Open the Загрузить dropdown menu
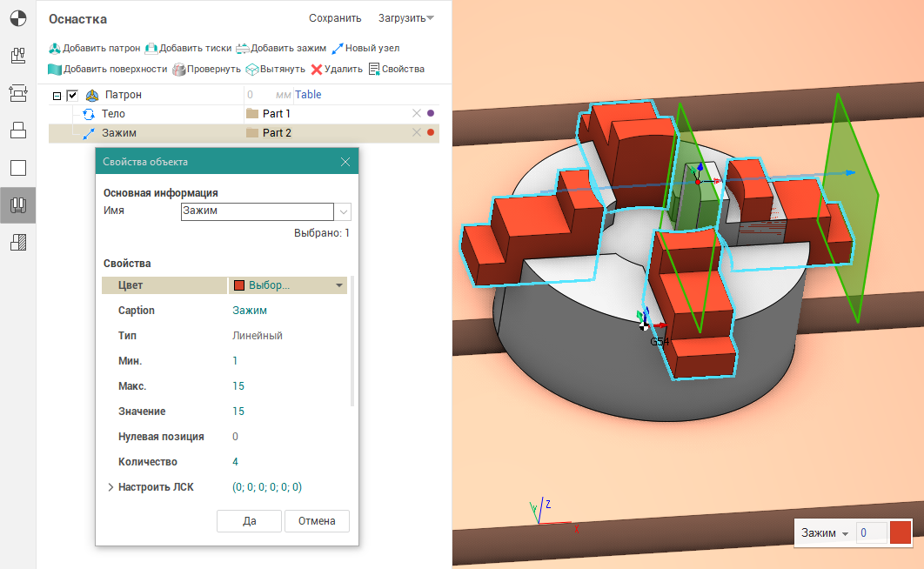 [x=406, y=18]
